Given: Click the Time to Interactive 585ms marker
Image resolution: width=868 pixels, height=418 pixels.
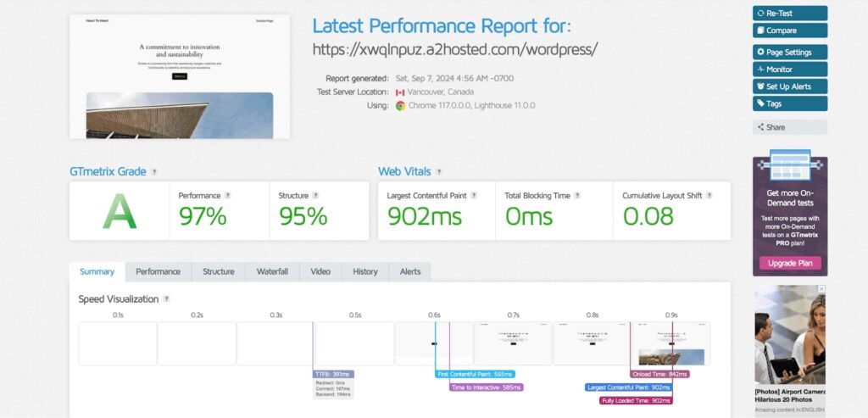Looking at the screenshot, I should (x=486, y=387).
